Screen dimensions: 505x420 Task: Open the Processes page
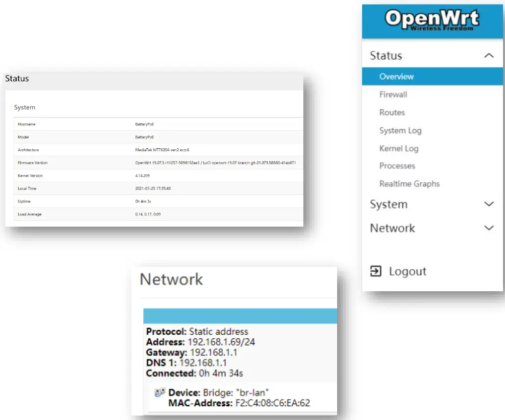pyautogui.click(x=397, y=166)
